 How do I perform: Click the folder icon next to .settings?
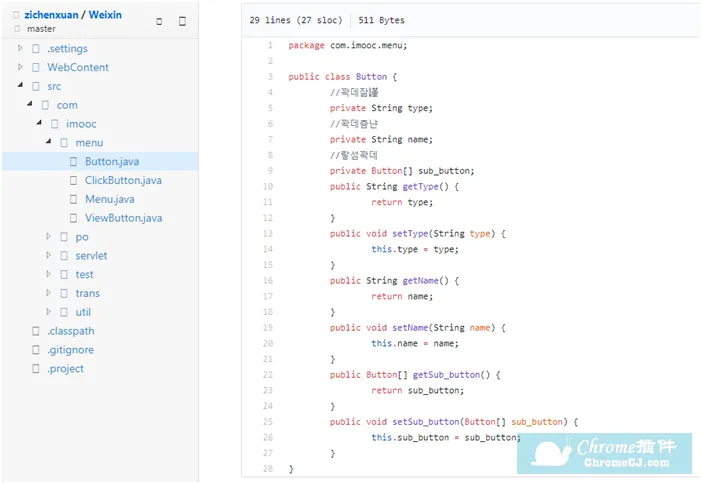(x=36, y=48)
